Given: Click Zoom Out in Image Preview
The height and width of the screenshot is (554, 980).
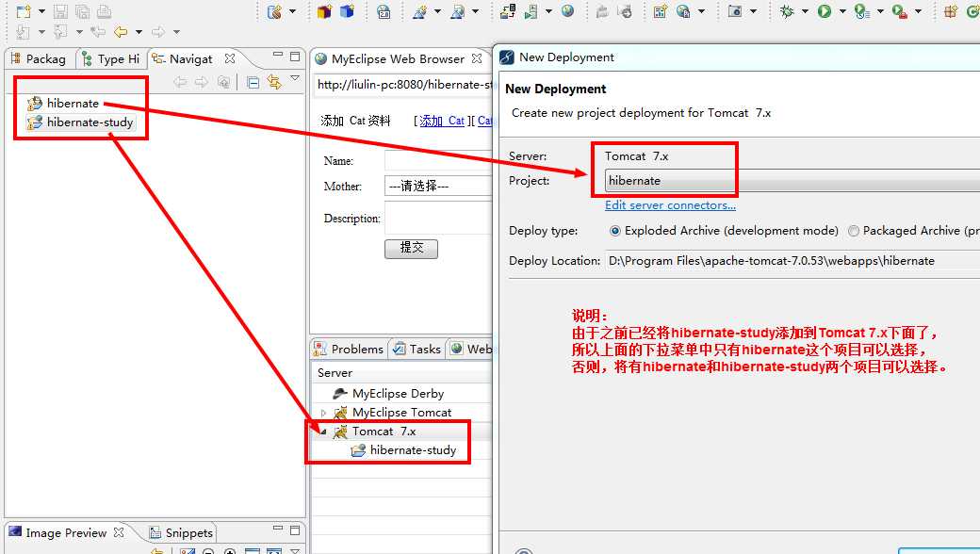Looking at the screenshot, I should tap(209, 551).
